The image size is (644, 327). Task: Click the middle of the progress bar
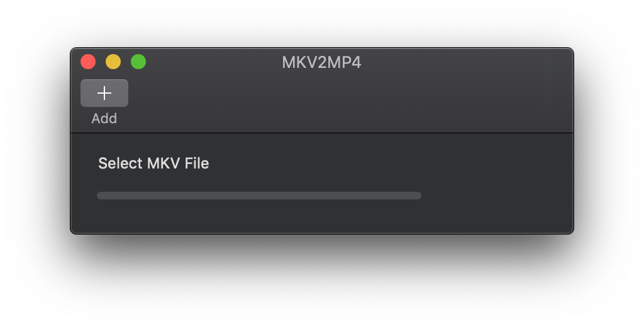[x=259, y=196]
